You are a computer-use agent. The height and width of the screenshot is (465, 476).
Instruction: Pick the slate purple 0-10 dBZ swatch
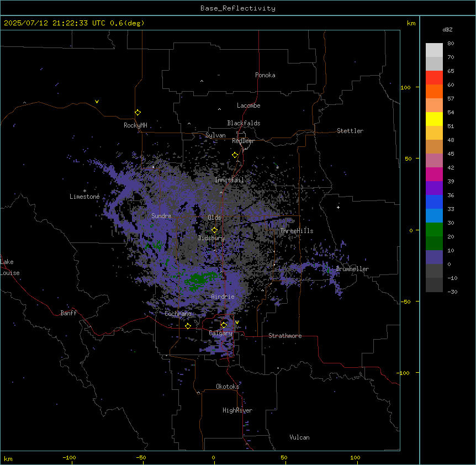434,257
